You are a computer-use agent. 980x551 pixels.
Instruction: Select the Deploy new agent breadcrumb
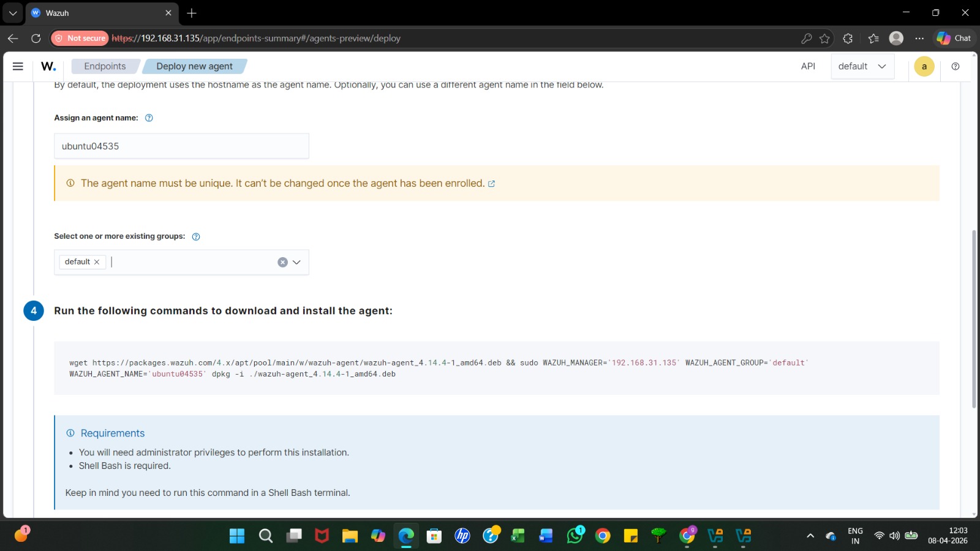point(194,66)
